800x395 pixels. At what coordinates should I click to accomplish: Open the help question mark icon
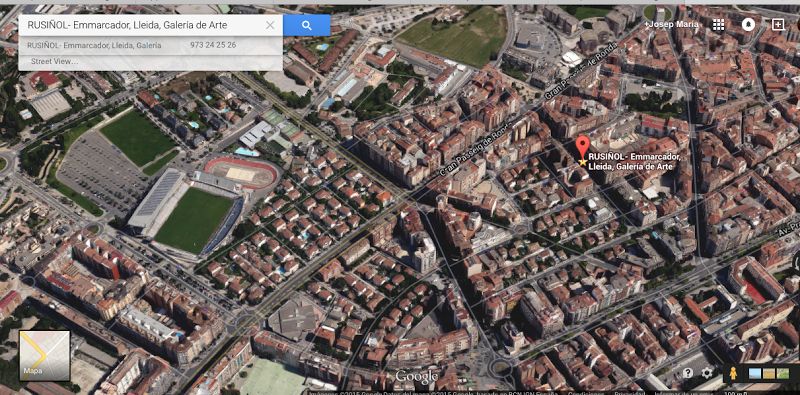688,373
